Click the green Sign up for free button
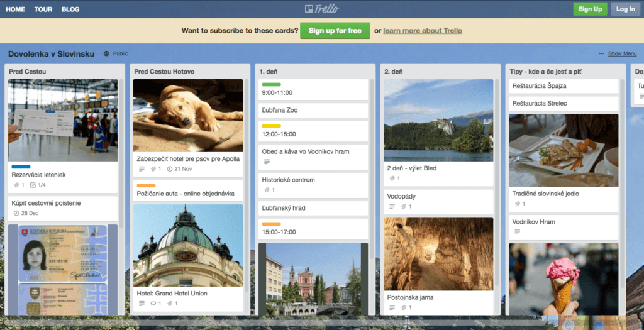This screenshot has width=644, height=330. tap(335, 31)
